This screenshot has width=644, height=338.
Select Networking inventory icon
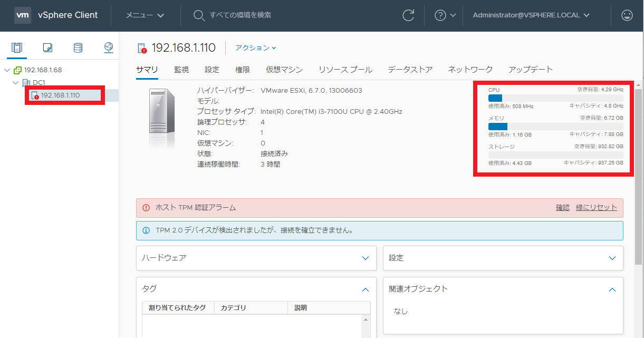(x=109, y=48)
